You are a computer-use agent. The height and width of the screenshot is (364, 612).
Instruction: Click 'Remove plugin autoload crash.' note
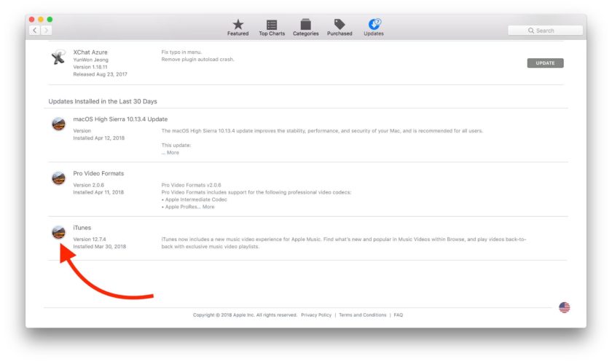coord(197,59)
